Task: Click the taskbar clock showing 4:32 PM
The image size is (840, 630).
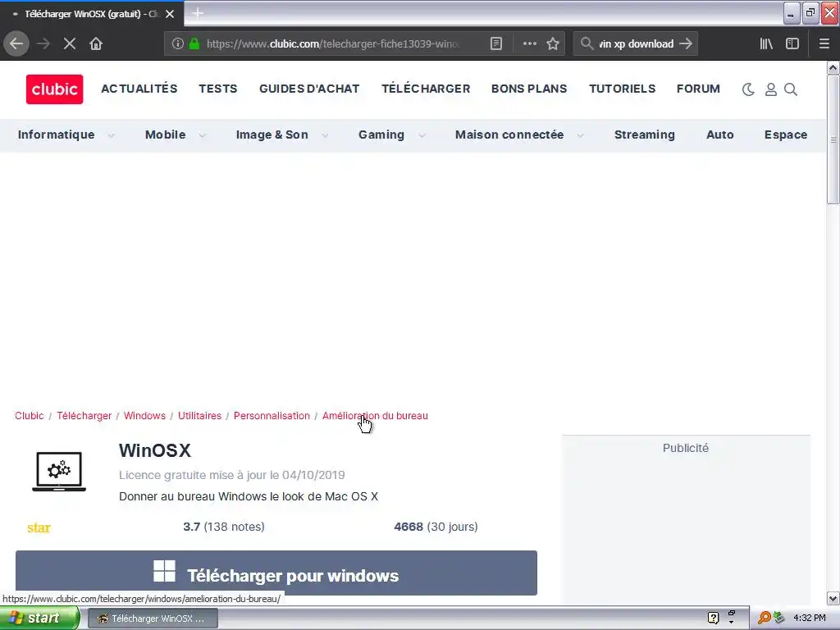Action: point(810,619)
